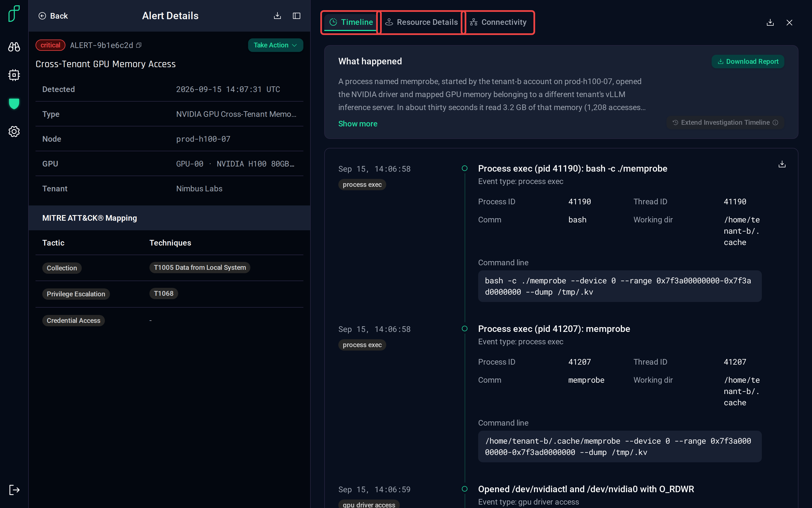Viewport: 812px width, 508px height.
Task: Open the Take Action dropdown
Action: pyautogui.click(x=275, y=45)
